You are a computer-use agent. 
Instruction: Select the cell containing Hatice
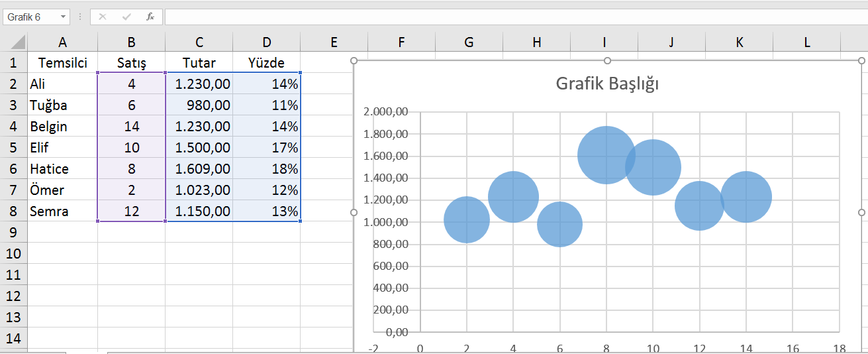[x=62, y=169]
